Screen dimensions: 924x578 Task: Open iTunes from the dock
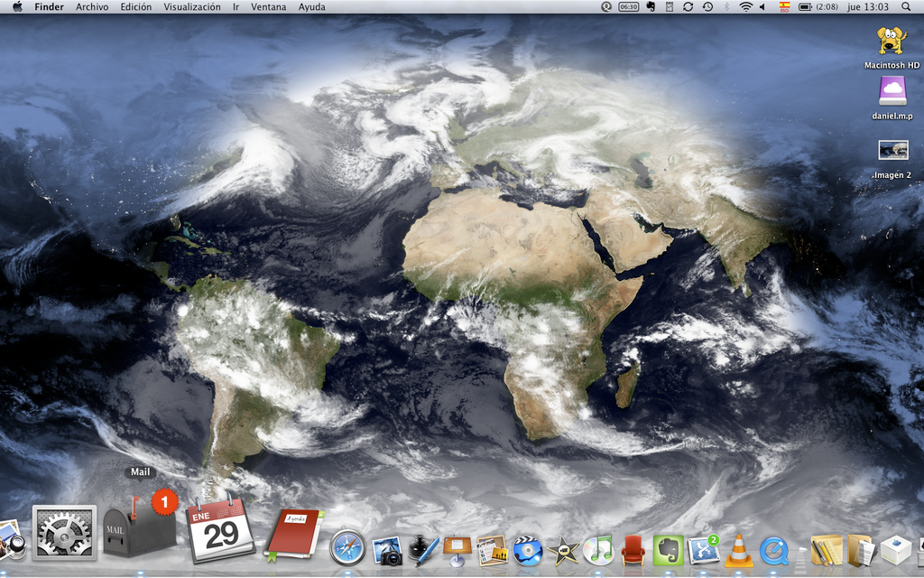tap(598, 550)
